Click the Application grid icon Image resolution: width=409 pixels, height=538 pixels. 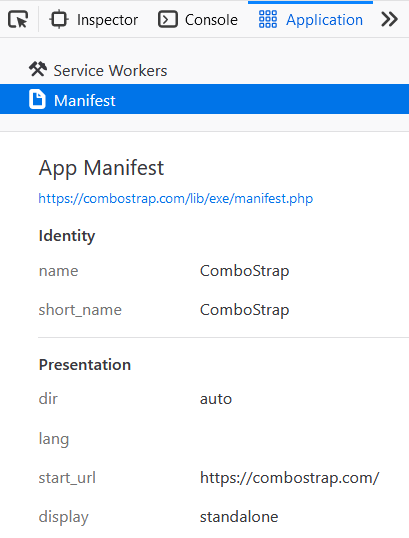pyautogui.click(x=268, y=19)
